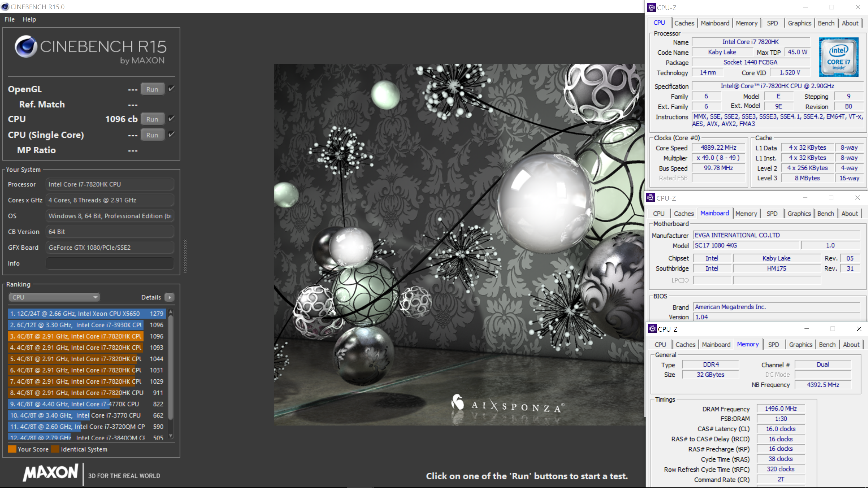
Task: Minimize the bottom CPU-Z window
Action: pos(806,329)
